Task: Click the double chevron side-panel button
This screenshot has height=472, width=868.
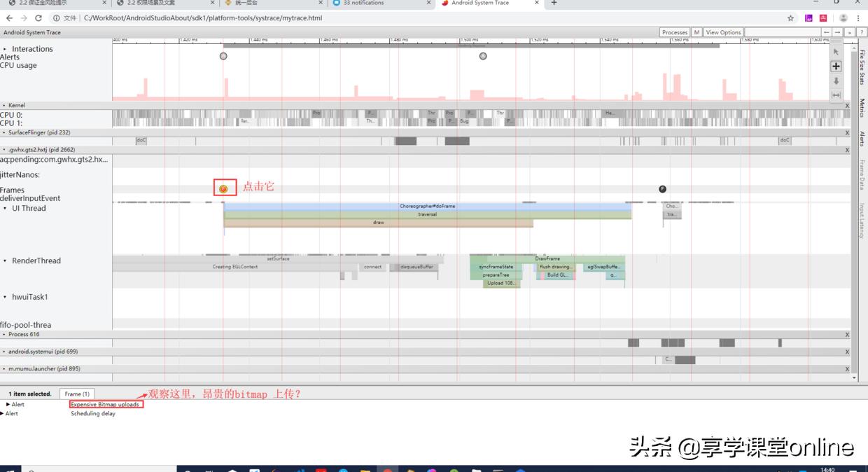Action: [849, 32]
